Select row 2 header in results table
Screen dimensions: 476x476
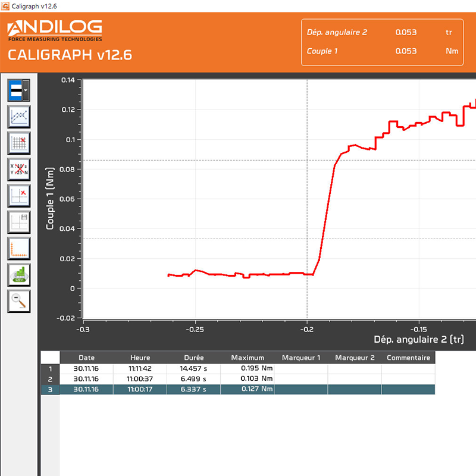(50, 379)
